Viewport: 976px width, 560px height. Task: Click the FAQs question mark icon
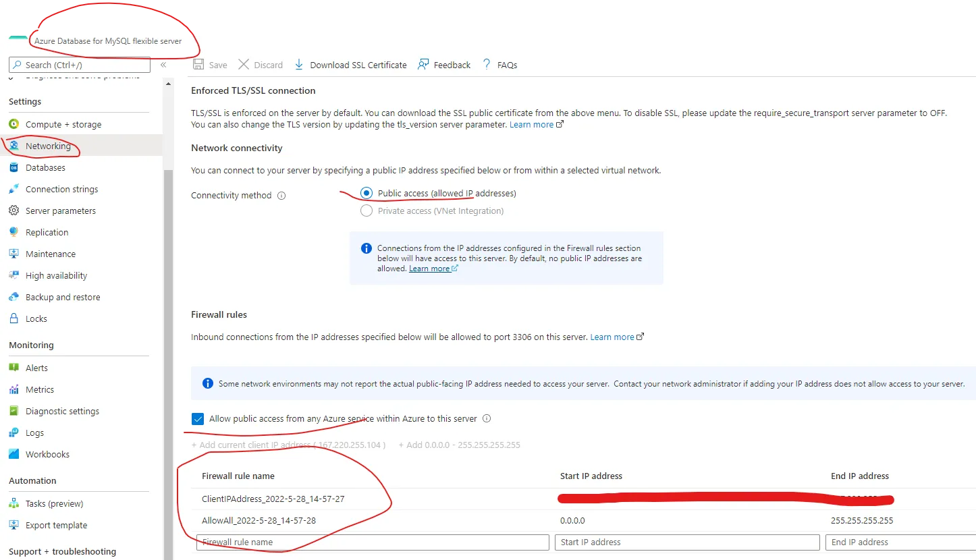(487, 64)
